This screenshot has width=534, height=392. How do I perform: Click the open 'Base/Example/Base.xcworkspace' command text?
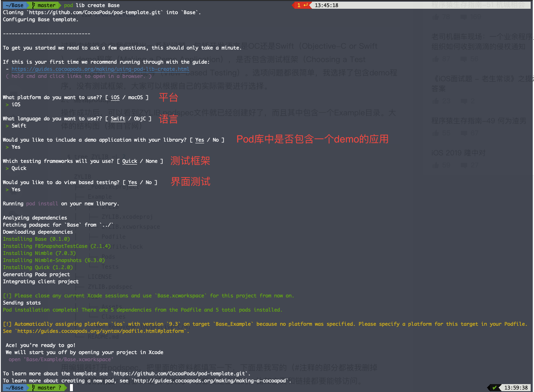[x=60, y=360]
